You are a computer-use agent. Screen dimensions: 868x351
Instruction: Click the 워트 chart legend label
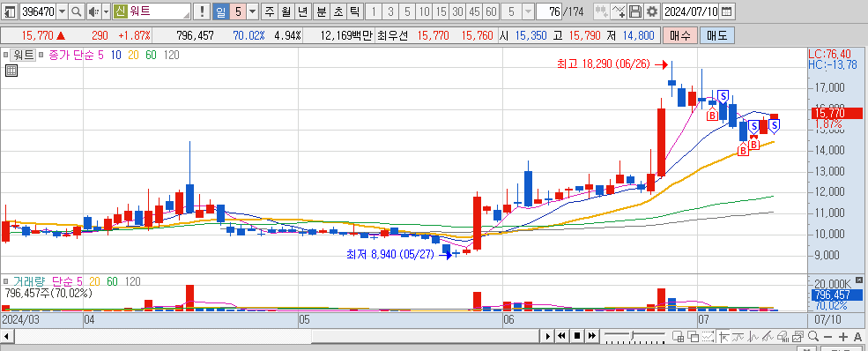pyautogui.click(x=24, y=55)
